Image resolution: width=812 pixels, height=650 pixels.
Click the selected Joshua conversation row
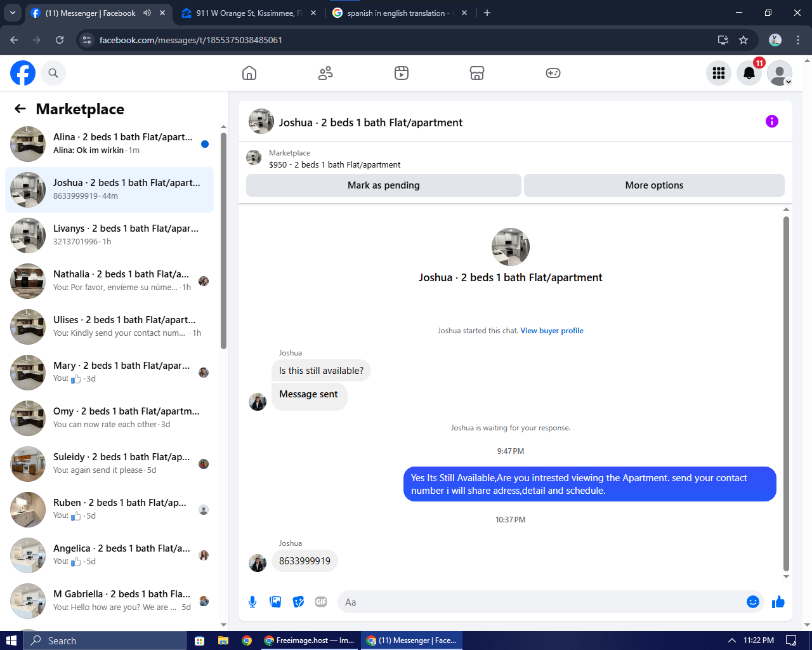tap(109, 190)
